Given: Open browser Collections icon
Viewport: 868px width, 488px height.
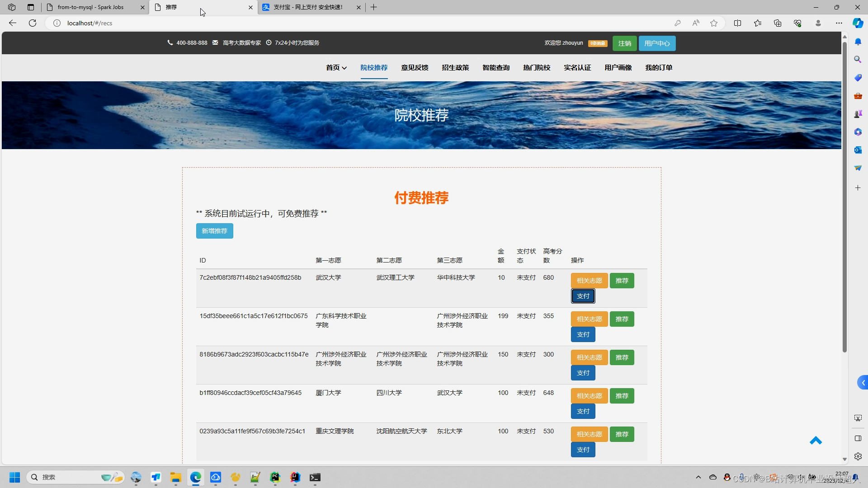Looking at the screenshot, I should (778, 23).
